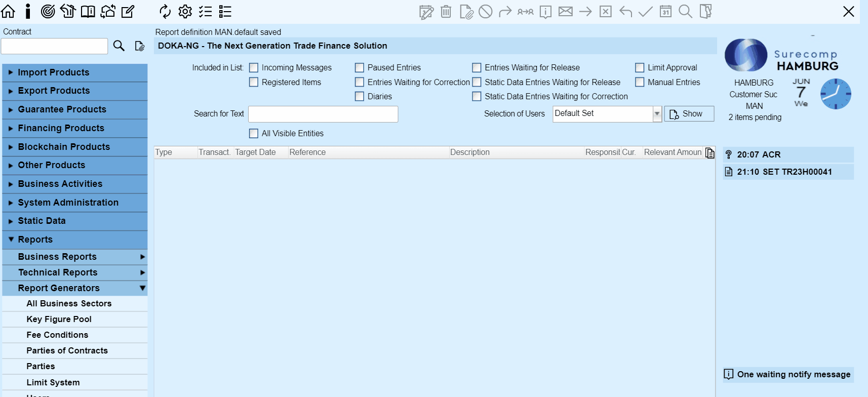Click the prohibited circle icon
Screen dimensions: 868x397
pos(486,11)
